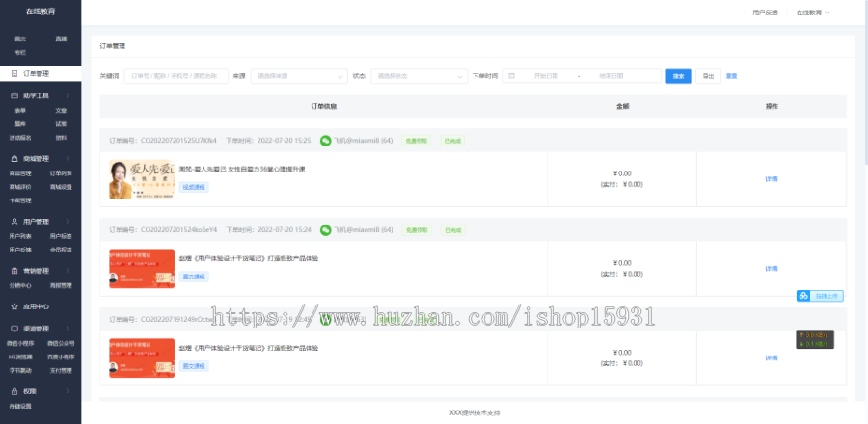The height and width of the screenshot is (424, 868).
Task: Open H5浏览器 in the sidebar
Action: (x=20, y=358)
